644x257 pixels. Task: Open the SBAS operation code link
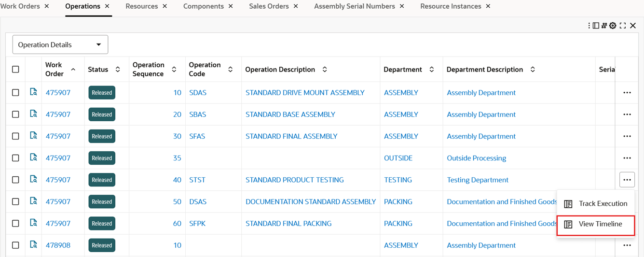pos(198,114)
